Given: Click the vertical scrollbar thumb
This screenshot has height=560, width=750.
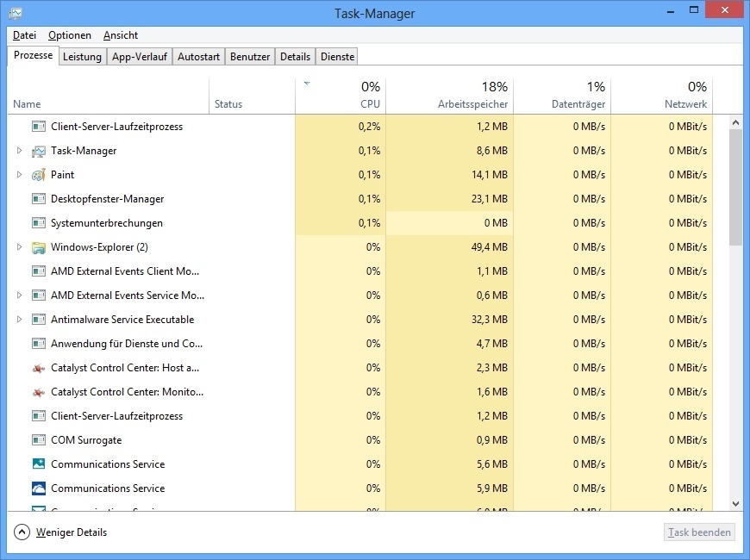Looking at the screenshot, I should [x=735, y=188].
